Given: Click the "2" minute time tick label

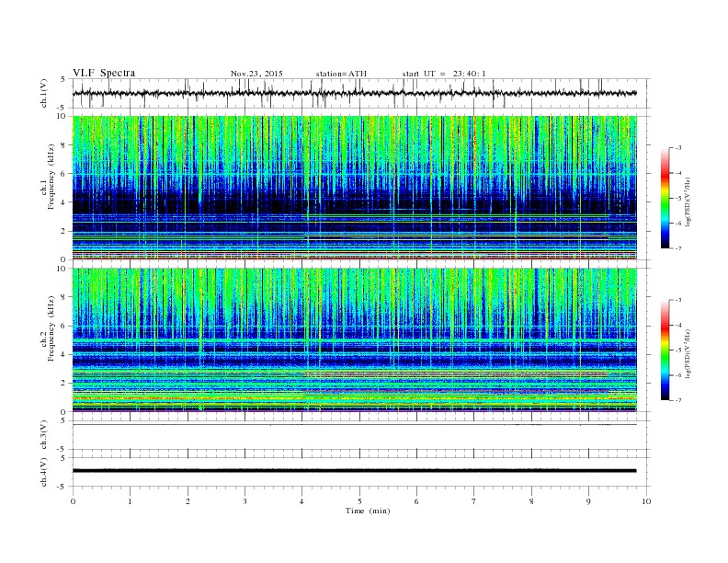Looking at the screenshot, I should point(188,501).
